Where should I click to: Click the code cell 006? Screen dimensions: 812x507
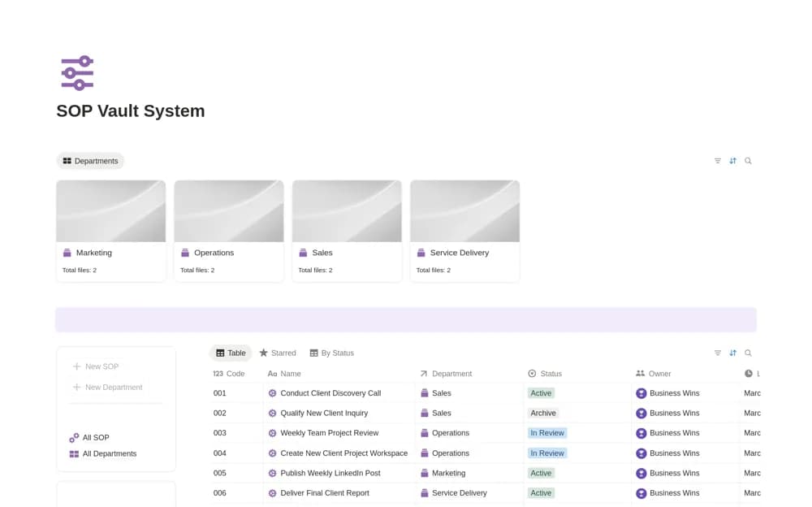[x=219, y=493]
